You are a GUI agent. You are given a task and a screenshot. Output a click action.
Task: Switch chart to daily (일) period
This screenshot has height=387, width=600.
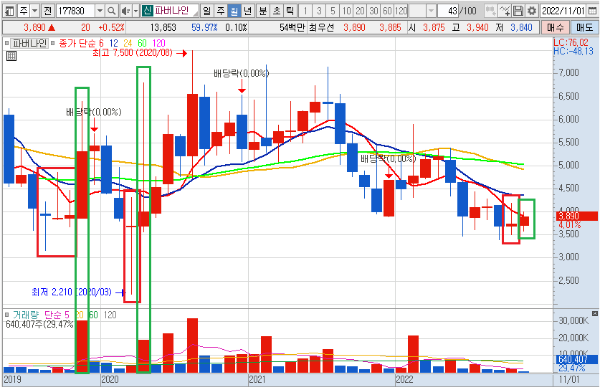coord(207,11)
